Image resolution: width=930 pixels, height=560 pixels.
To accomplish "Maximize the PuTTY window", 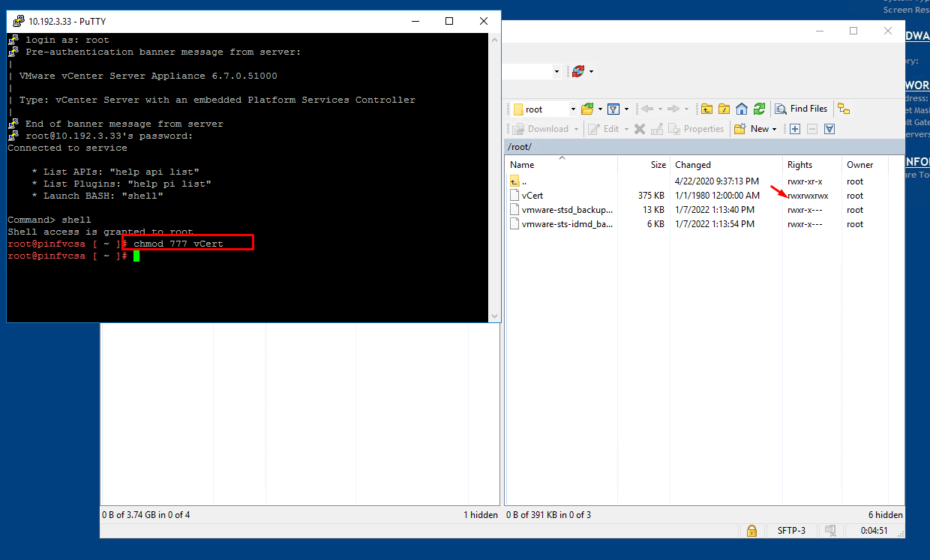I will pyautogui.click(x=448, y=21).
